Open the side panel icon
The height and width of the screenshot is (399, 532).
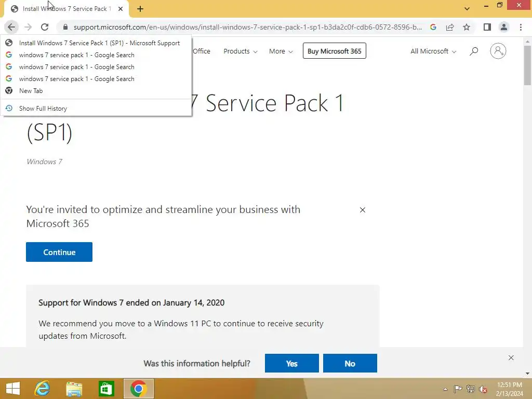point(487,27)
